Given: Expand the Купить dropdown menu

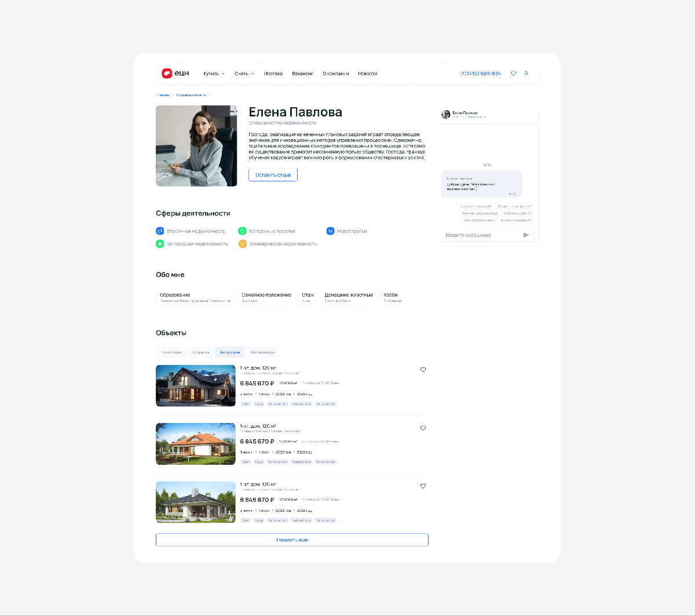Looking at the screenshot, I should pyautogui.click(x=214, y=74).
